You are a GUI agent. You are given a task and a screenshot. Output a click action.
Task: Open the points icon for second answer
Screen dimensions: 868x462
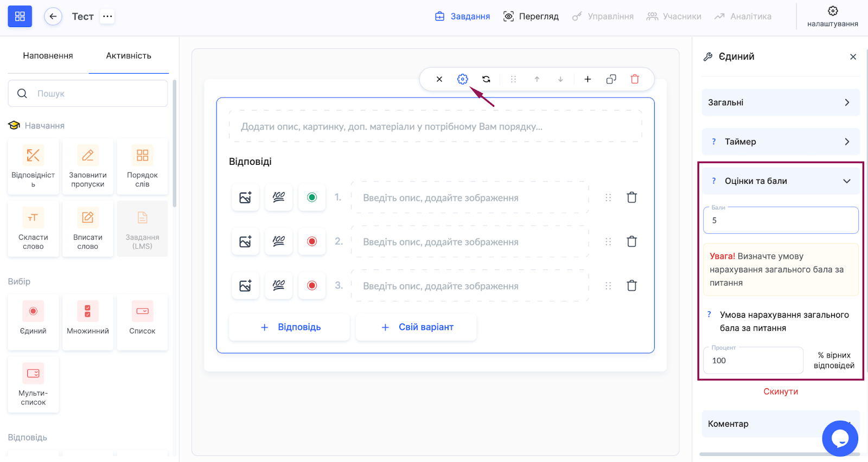[279, 241]
